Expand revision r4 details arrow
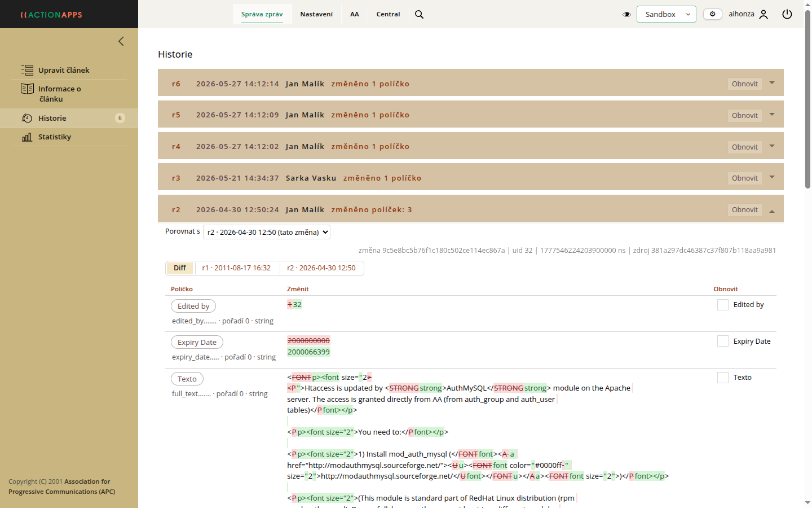812x508 pixels. (x=772, y=146)
